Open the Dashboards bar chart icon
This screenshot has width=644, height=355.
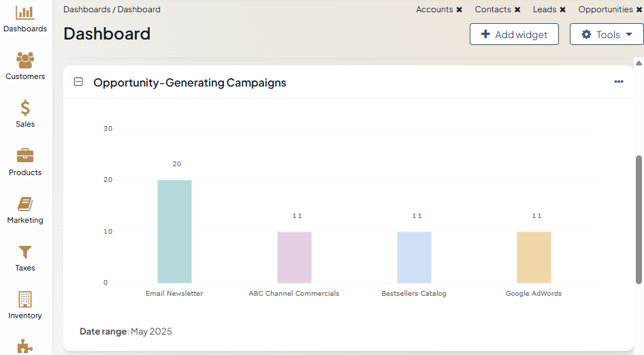tap(25, 12)
